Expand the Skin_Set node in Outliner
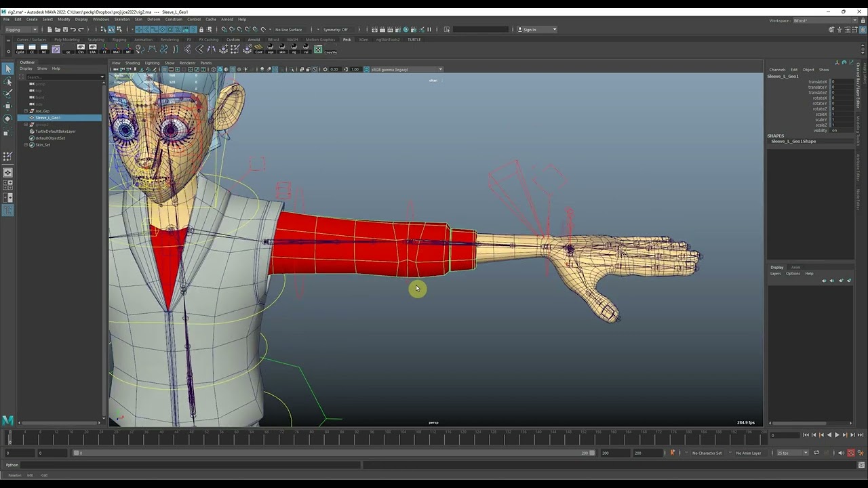Image resolution: width=868 pixels, height=488 pixels. pos(26,144)
